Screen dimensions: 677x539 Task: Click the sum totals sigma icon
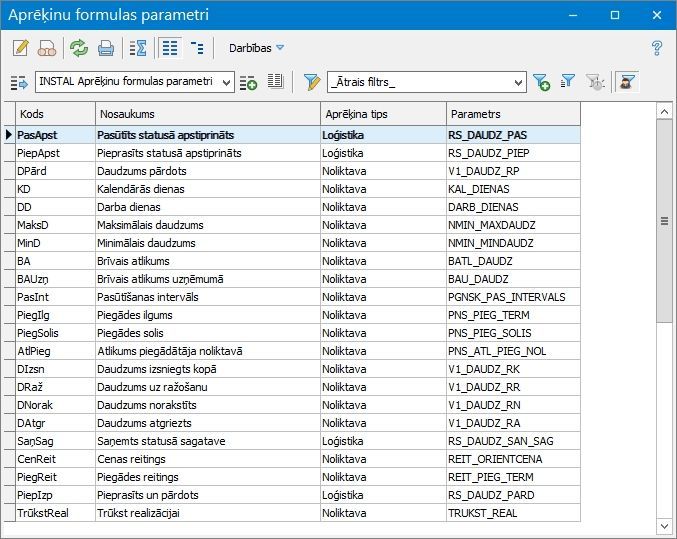[x=138, y=48]
